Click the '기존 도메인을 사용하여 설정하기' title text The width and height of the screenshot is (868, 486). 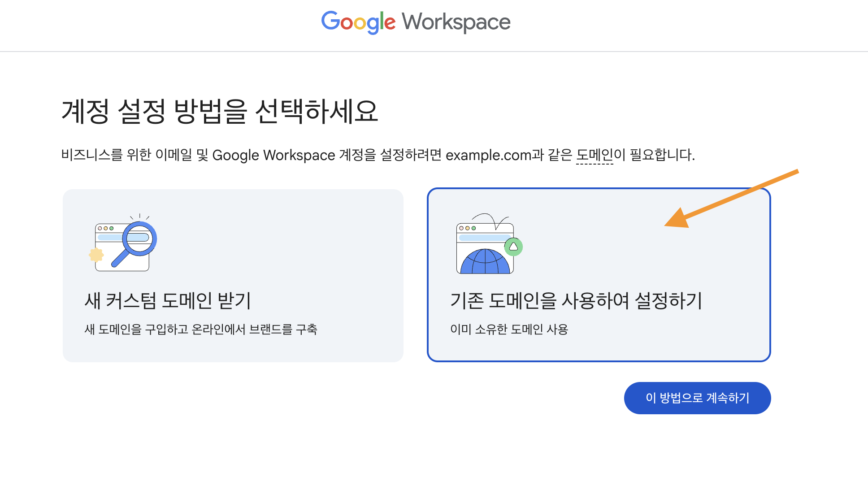(x=576, y=301)
